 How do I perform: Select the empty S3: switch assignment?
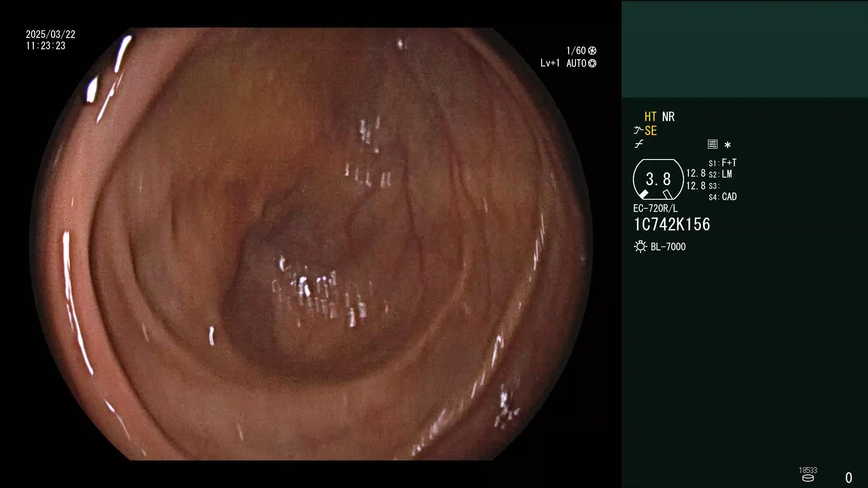pyautogui.click(x=714, y=186)
